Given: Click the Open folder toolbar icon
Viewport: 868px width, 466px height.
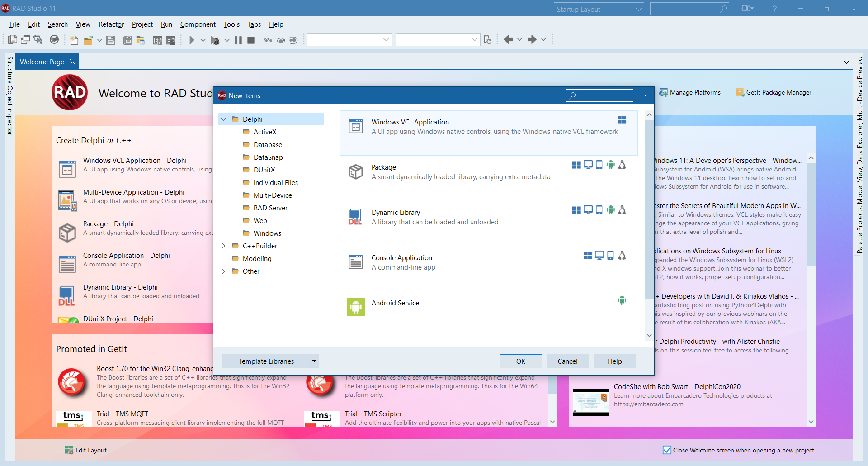Looking at the screenshot, I should click(x=88, y=40).
